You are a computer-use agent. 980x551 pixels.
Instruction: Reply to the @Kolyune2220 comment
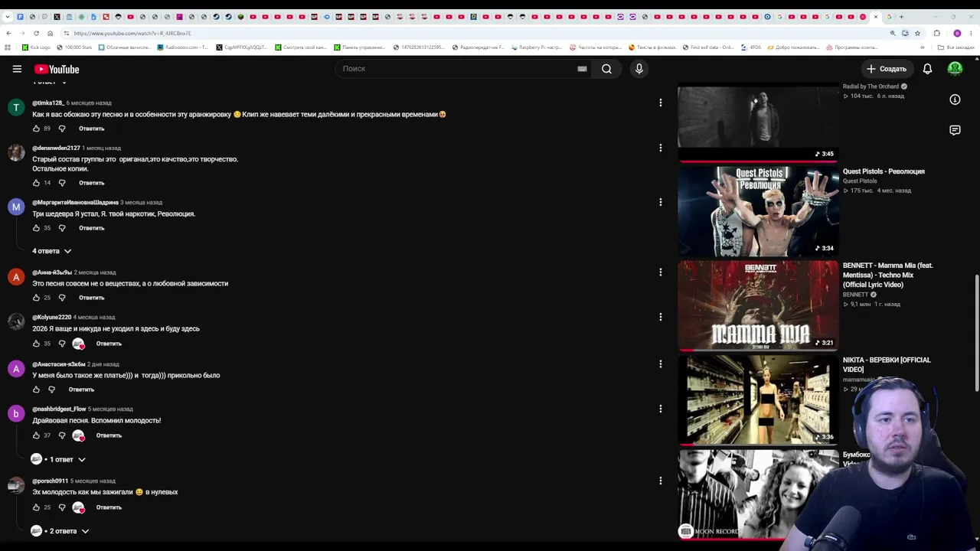pos(109,344)
